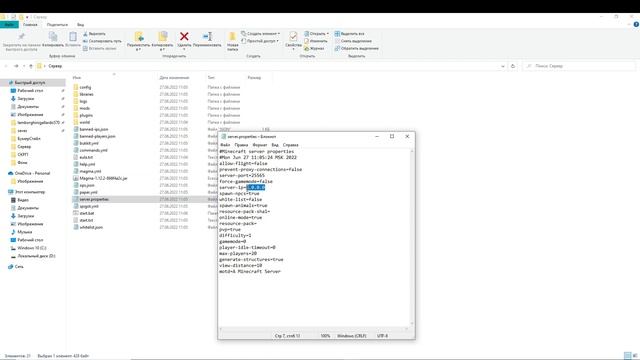Click the red X Delete icon
Image resolution: width=640 pixels, height=360 pixels.
(184, 37)
